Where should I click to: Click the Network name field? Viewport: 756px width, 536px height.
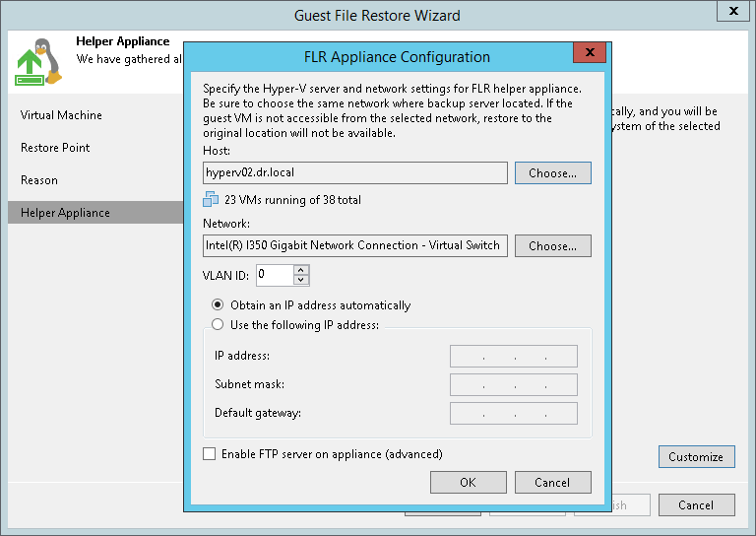[355, 246]
